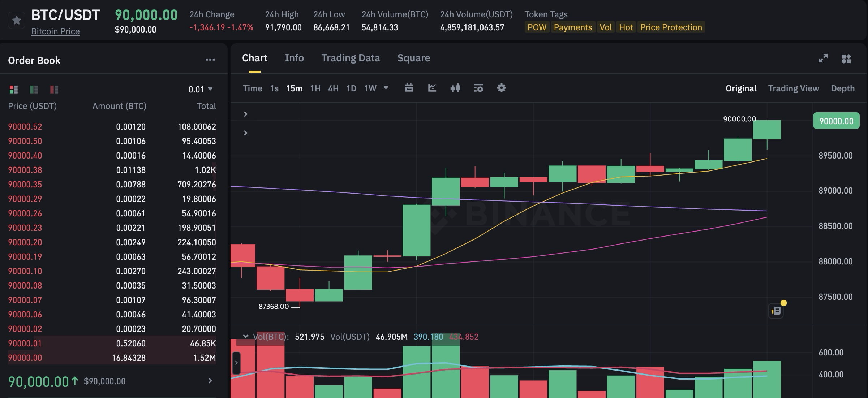868x398 pixels.
Task: Click the 90000.00 current price axis label
Action: [836, 121]
